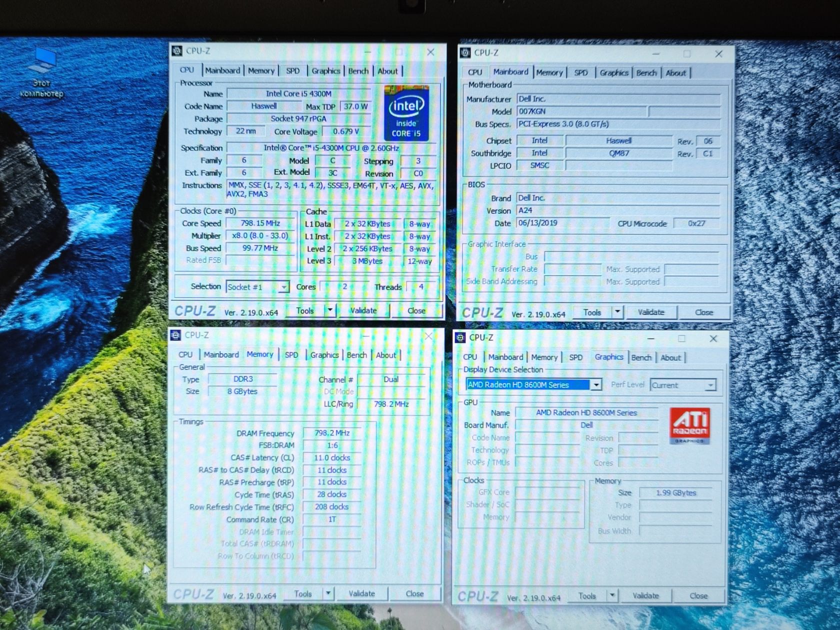Click CAS# Latency '11.0 clocks' value
This screenshot has height=630, width=840.
[332, 457]
